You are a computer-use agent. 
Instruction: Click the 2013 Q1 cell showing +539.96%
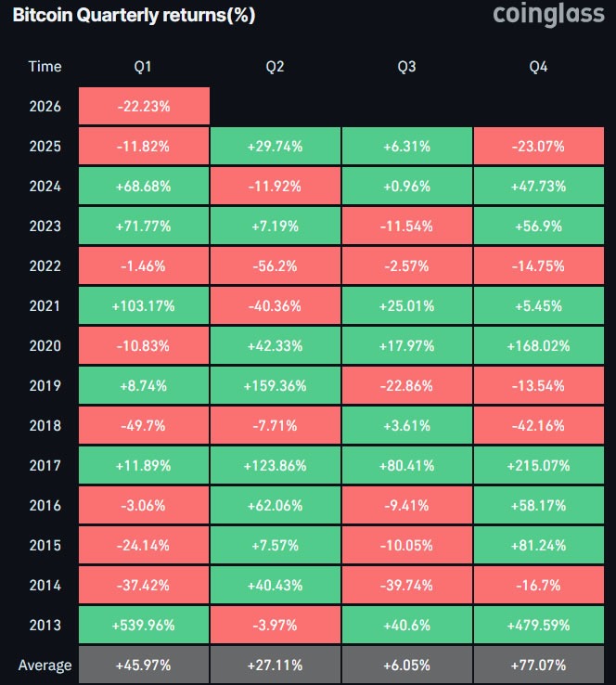point(144,625)
